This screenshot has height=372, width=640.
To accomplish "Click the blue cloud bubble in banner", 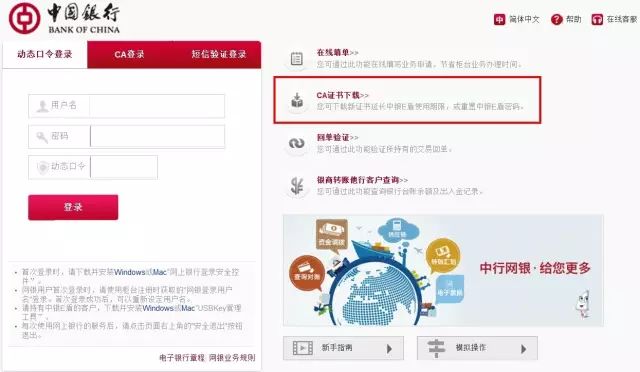I will click(397, 231).
